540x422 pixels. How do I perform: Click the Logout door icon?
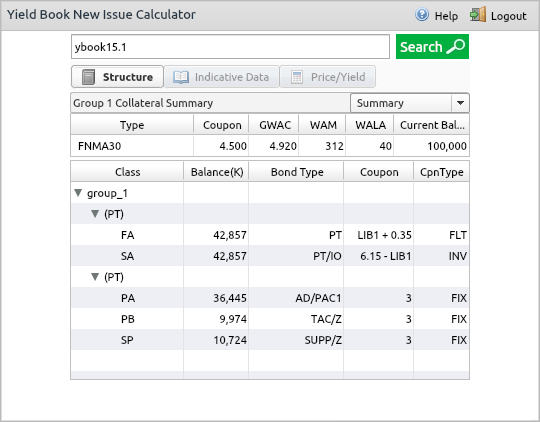(x=478, y=14)
